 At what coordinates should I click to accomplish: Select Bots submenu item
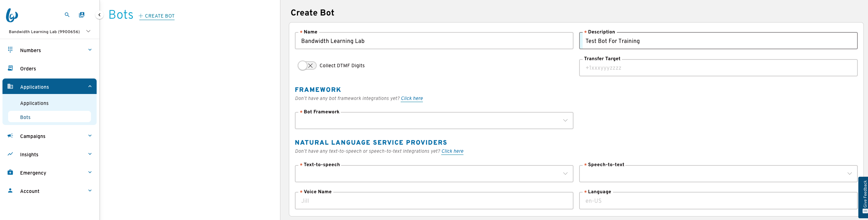click(x=49, y=117)
